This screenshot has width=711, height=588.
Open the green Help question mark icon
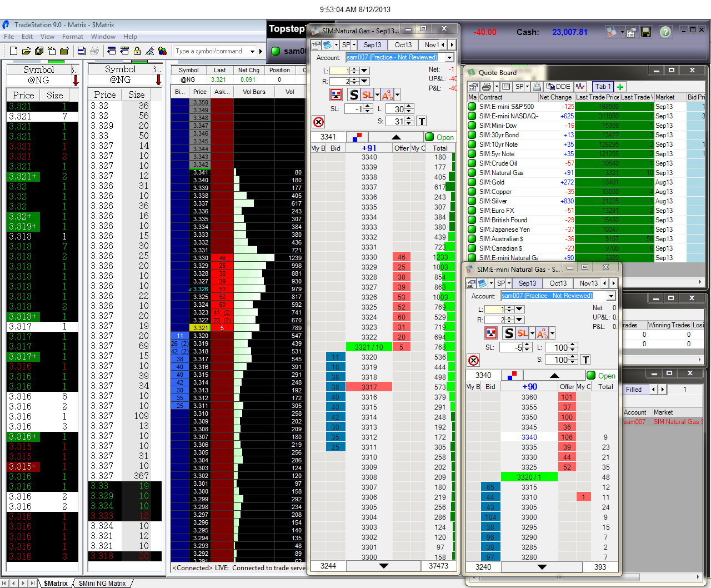[665, 32]
